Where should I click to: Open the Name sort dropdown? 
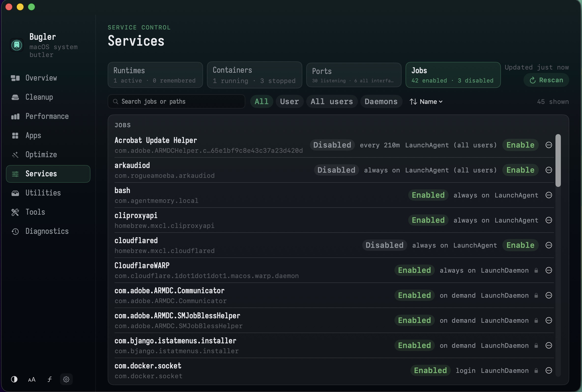tap(426, 102)
